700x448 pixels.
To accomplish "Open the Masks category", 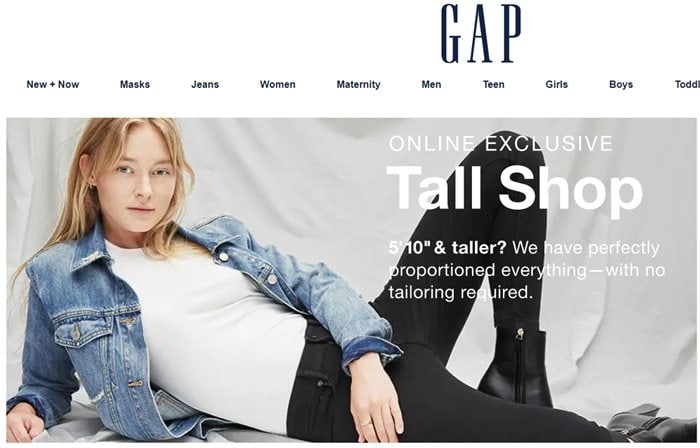I will pyautogui.click(x=135, y=84).
